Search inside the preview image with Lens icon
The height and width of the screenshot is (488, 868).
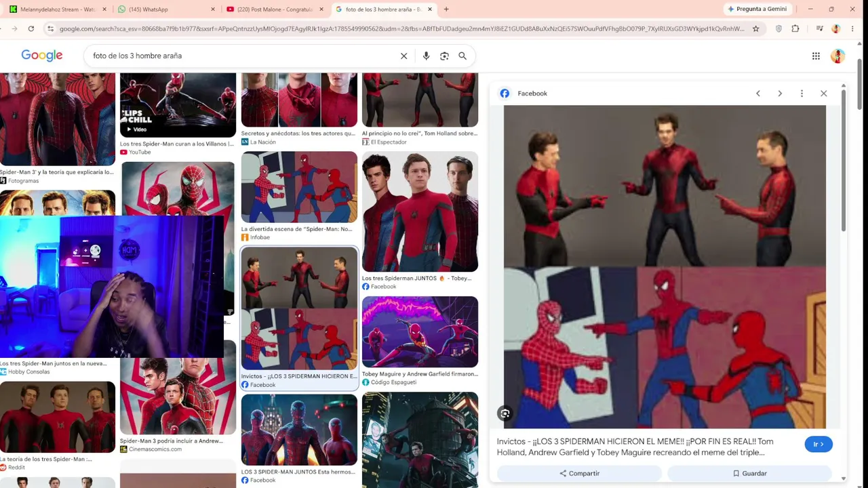[x=505, y=413]
